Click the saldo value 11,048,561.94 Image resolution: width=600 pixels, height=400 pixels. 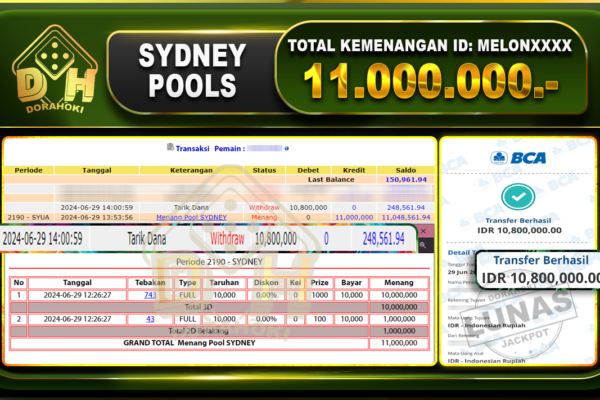point(406,217)
